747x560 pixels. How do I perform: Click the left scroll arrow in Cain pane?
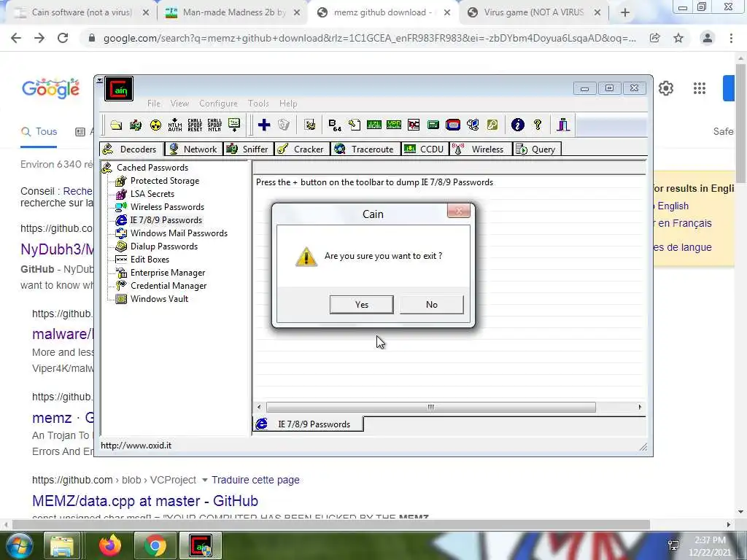click(x=259, y=407)
